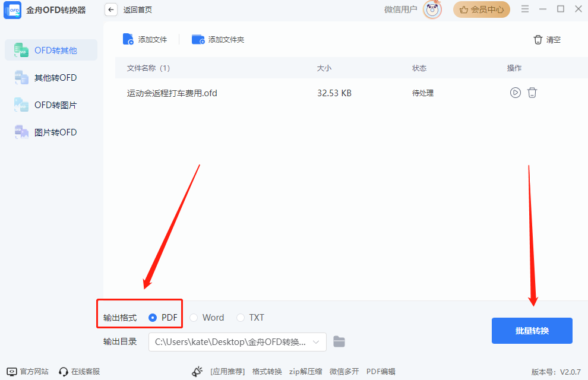The image size is (588, 380).
Task: Open the 会员中心 button
Action: (x=482, y=9)
